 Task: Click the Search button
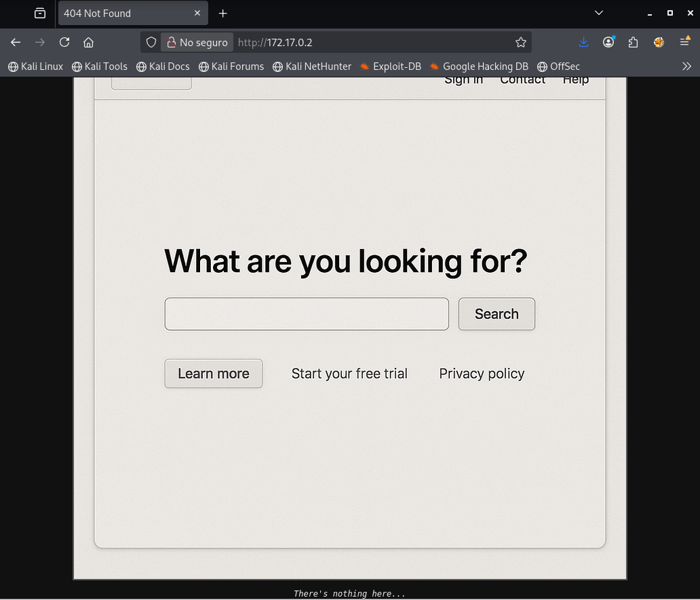497,314
